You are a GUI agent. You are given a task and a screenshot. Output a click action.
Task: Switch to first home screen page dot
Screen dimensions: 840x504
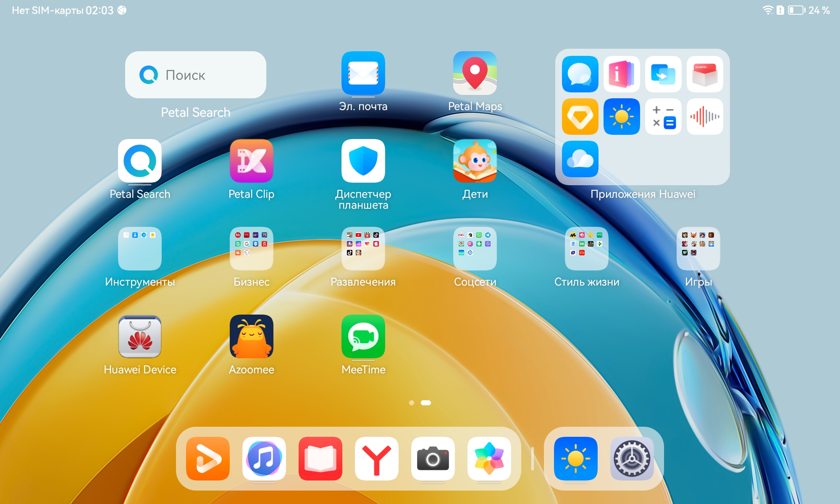(x=412, y=403)
